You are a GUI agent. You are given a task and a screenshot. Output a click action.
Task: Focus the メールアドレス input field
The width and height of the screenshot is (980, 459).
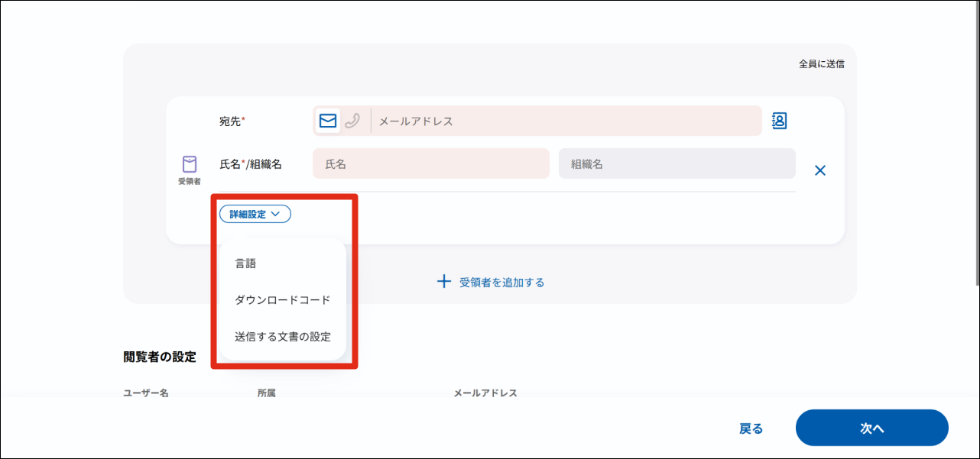[566, 121]
